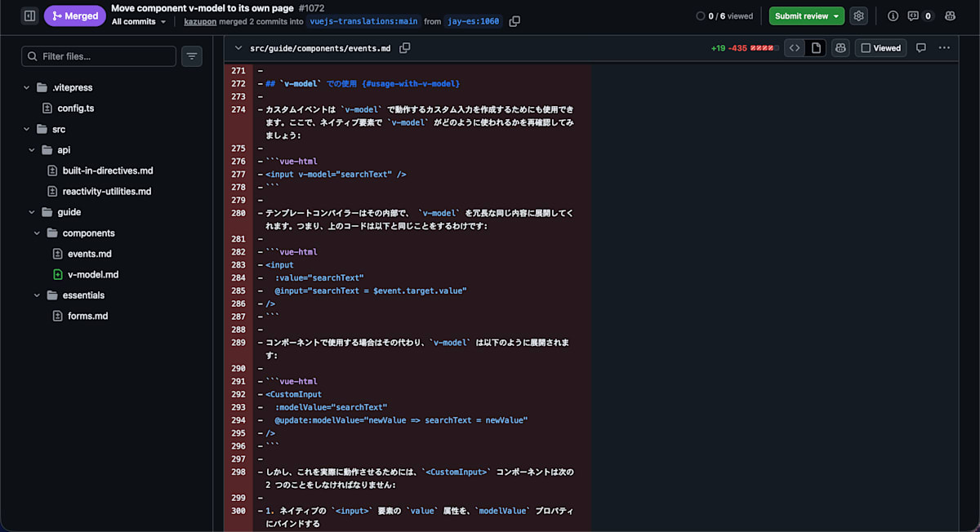Select built-in-directives.md file
This screenshot has height=532, width=980.
click(107, 171)
